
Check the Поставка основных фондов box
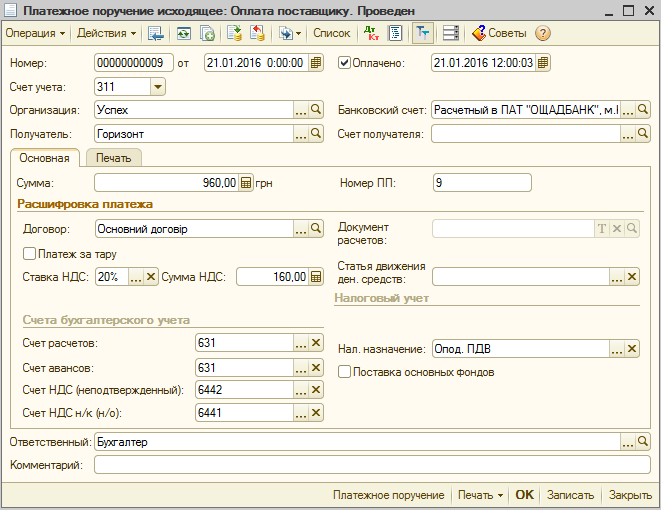345,372
